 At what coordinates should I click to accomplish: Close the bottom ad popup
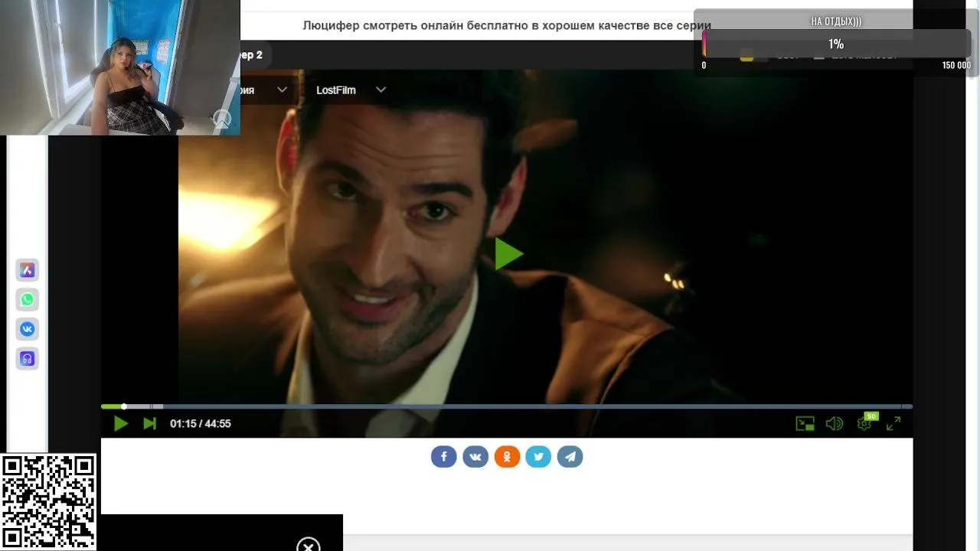point(308,545)
